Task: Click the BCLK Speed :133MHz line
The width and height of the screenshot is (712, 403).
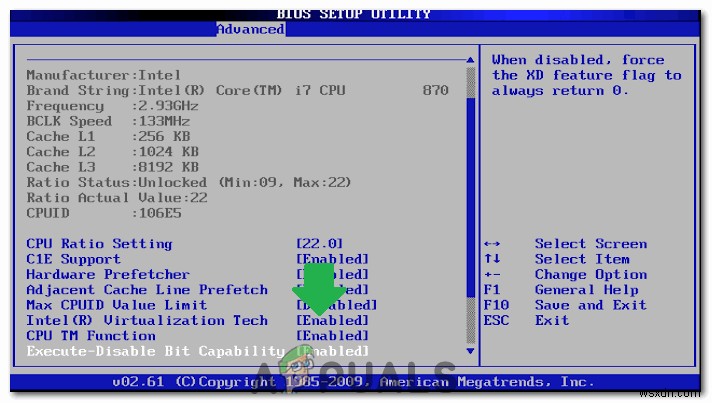Action: click(x=108, y=121)
